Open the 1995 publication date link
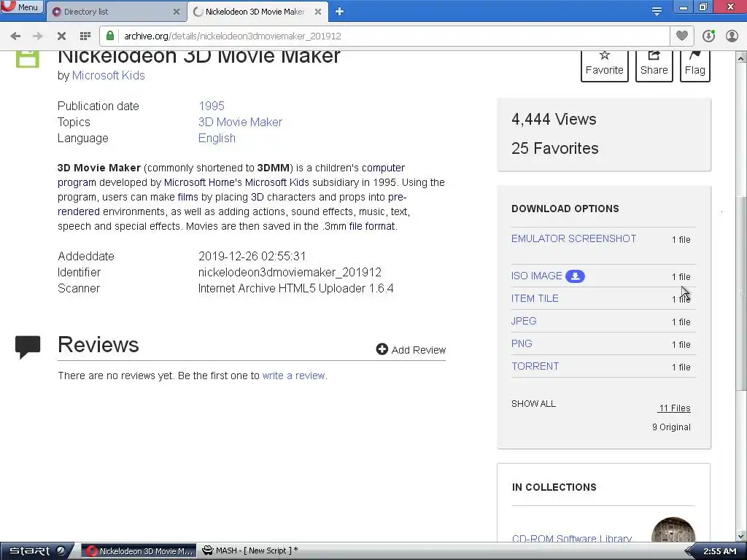The height and width of the screenshot is (560, 747). [212, 106]
